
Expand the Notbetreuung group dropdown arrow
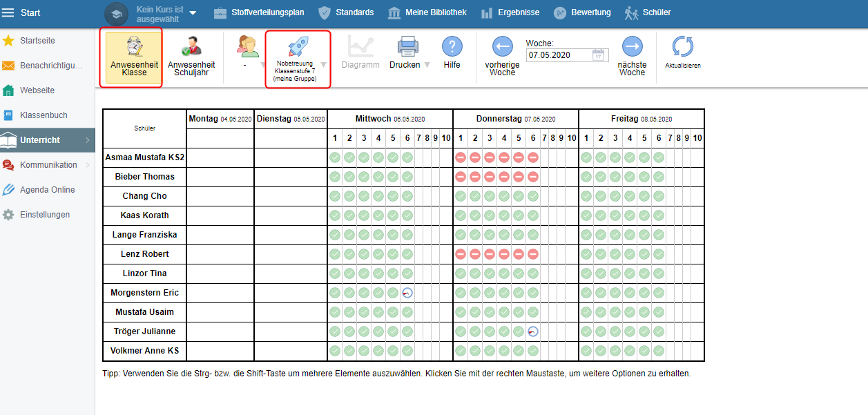[323, 65]
